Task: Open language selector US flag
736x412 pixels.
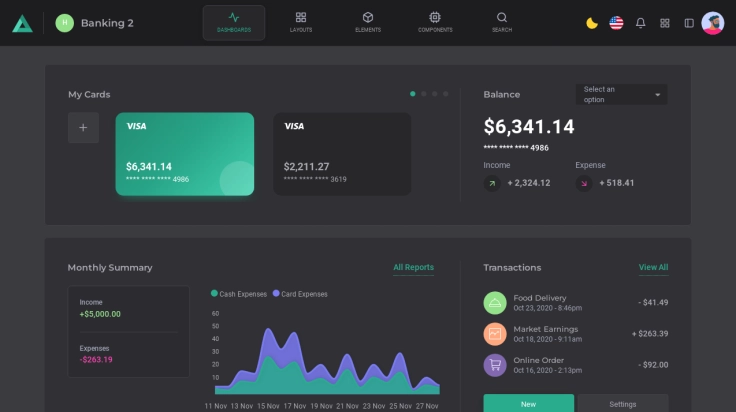Action: [616, 23]
